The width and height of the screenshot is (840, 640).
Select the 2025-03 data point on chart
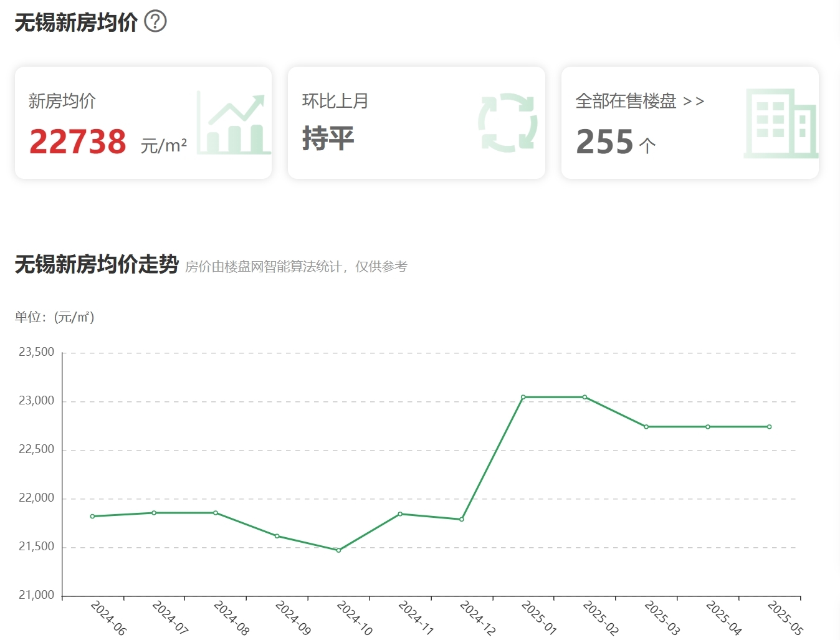(x=646, y=427)
